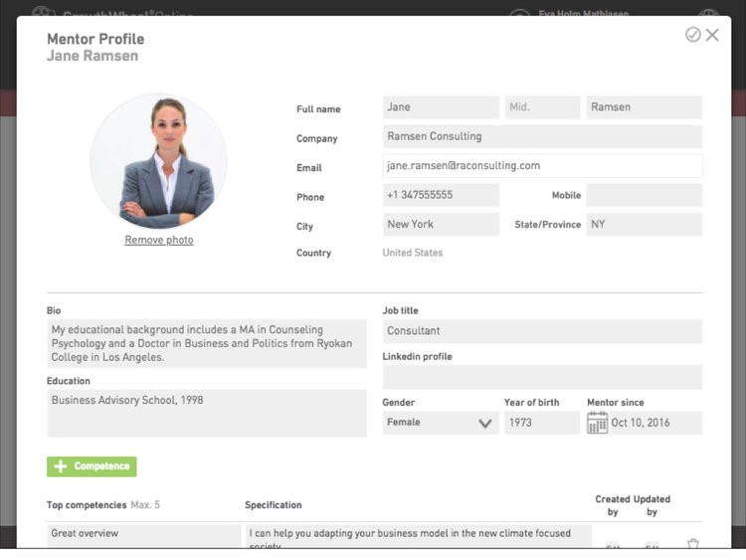This screenshot has width=746, height=560.
Task: Edit the Year of birth 1973 field
Action: coord(542,423)
